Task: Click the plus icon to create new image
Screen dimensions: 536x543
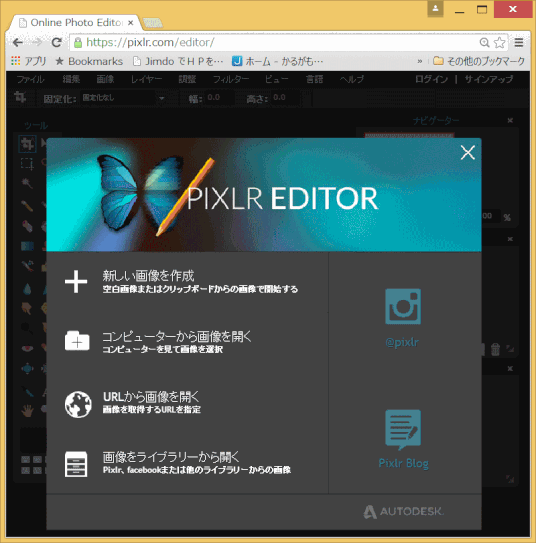Action: 76,282
